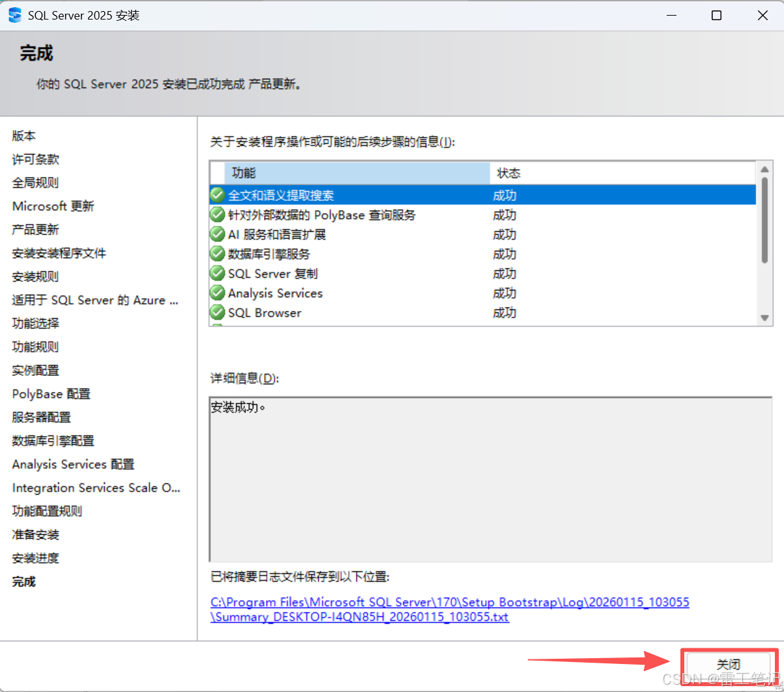The width and height of the screenshot is (784, 692).
Task: Click the 功能配置规则 step
Action: tap(48, 511)
